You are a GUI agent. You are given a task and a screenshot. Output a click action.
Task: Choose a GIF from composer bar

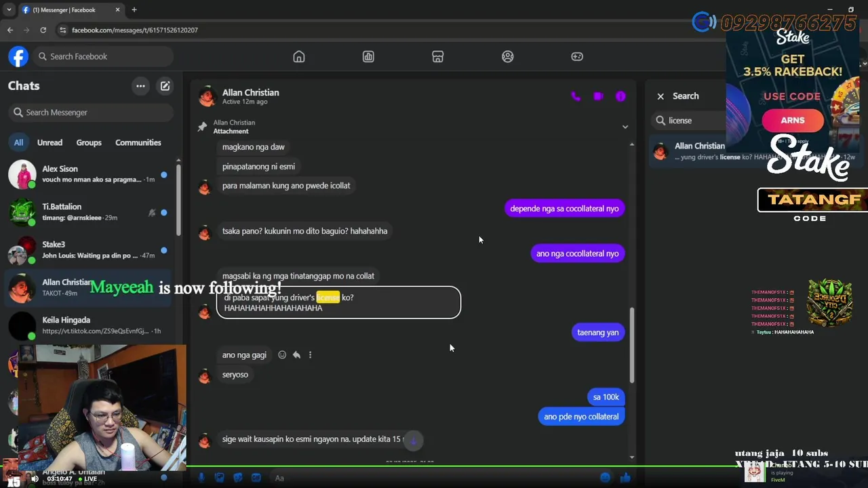click(x=256, y=478)
